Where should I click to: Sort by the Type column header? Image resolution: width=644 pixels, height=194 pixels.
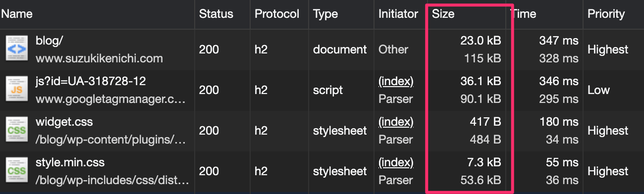325,14
